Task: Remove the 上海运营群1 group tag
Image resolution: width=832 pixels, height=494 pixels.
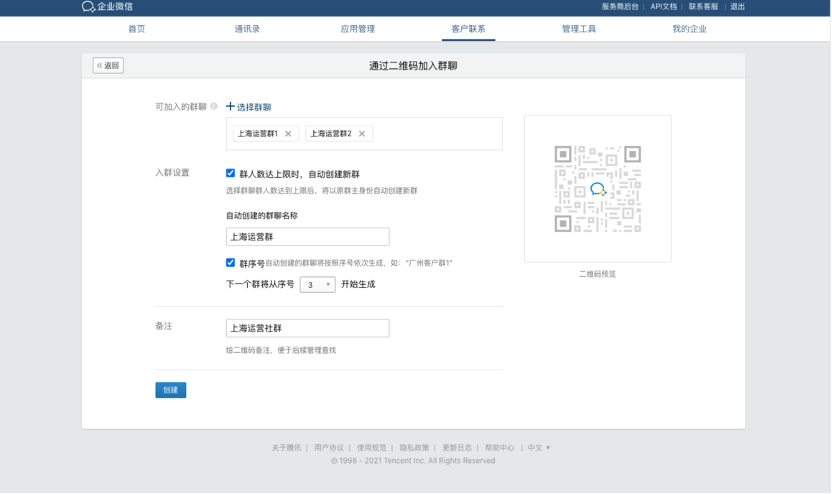Action: (288, 134)
